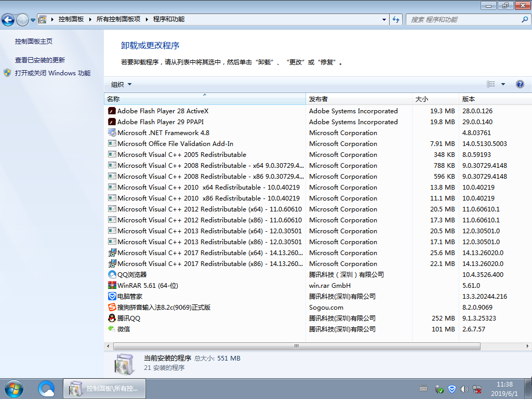Open the help button with question mark

520,84
